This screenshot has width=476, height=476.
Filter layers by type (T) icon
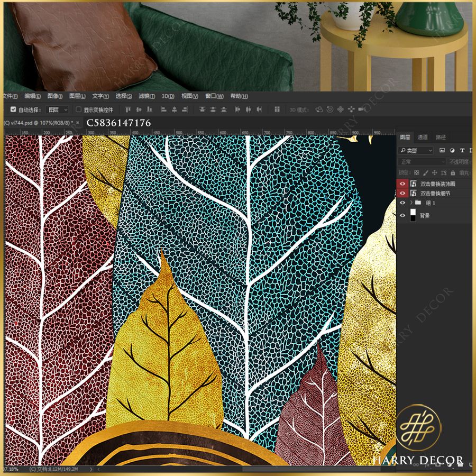click(462, 150)
